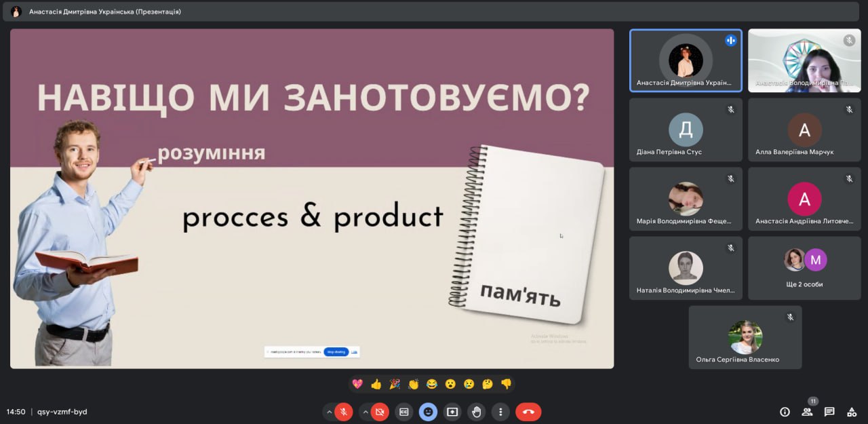Open the chat with everyone panel

(x=829, y=412)
